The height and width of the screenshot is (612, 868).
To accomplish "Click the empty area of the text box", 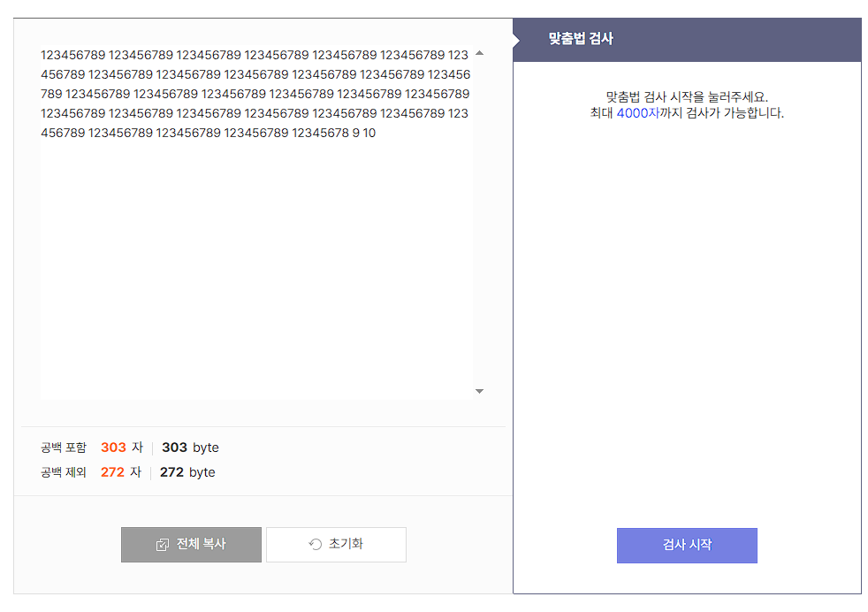I will pyautogui.click(x=256, y=266).
